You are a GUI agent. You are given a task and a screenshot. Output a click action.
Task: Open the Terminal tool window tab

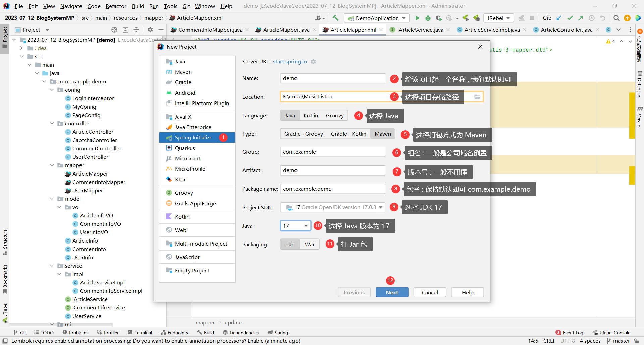(x=140, y=332)
